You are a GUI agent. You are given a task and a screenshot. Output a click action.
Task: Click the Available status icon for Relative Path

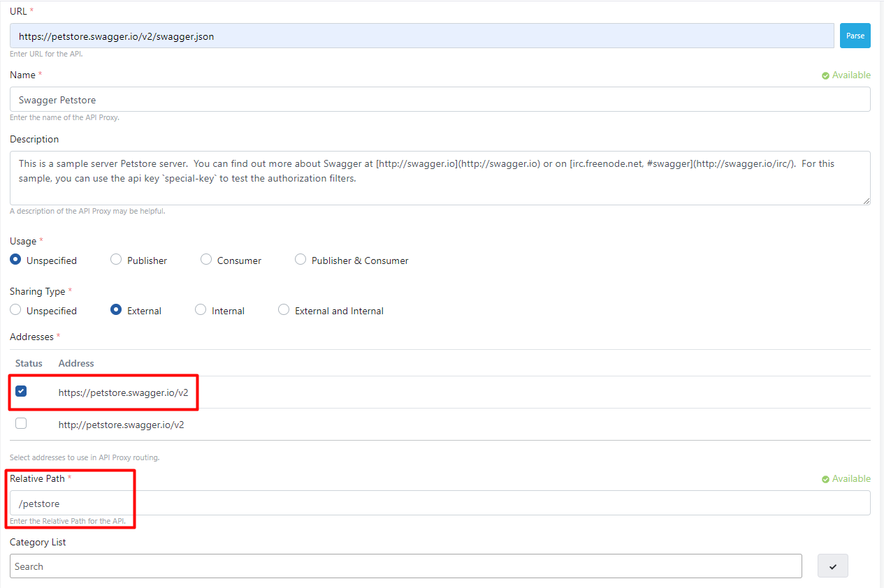pos(825,479)
